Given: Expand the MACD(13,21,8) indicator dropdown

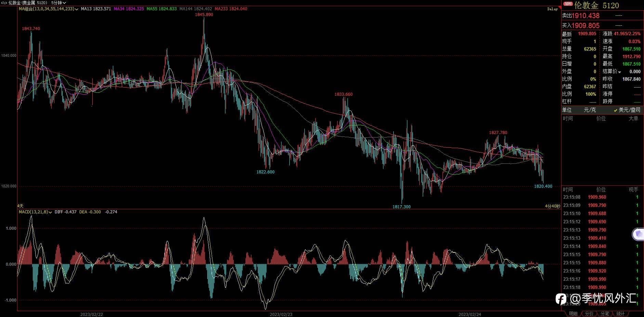Looking at the screenshot, I should tap(50, 212).
